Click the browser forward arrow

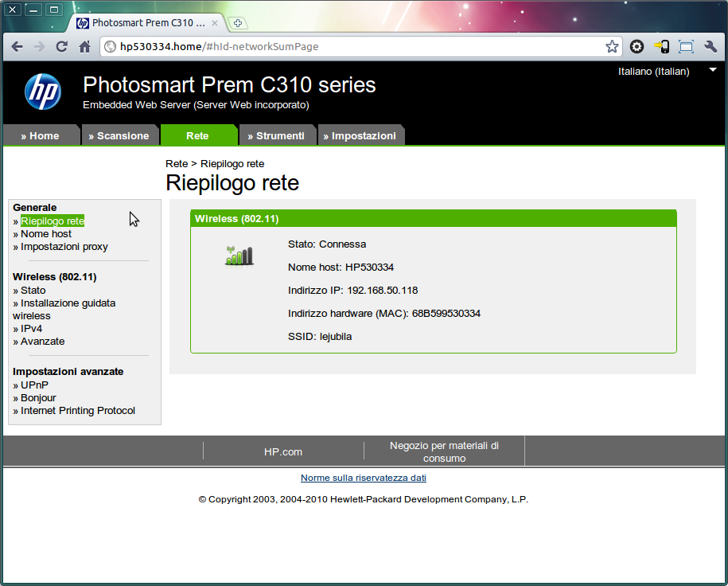pyautogui.click(x=40, y=46)
